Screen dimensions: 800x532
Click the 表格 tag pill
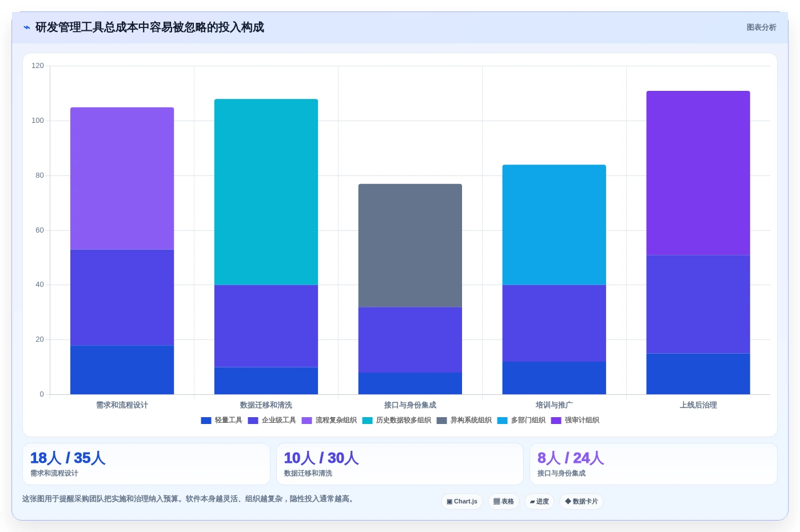[x=504, y=502]
